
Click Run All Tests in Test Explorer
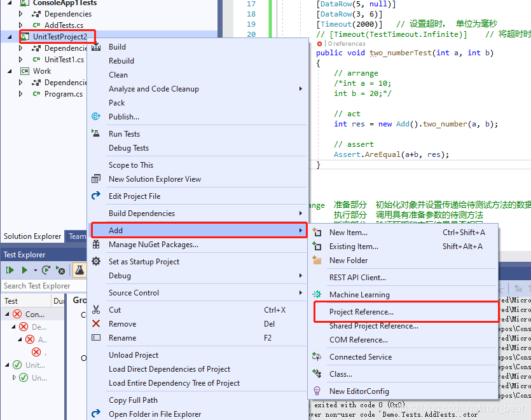point(10,270)
